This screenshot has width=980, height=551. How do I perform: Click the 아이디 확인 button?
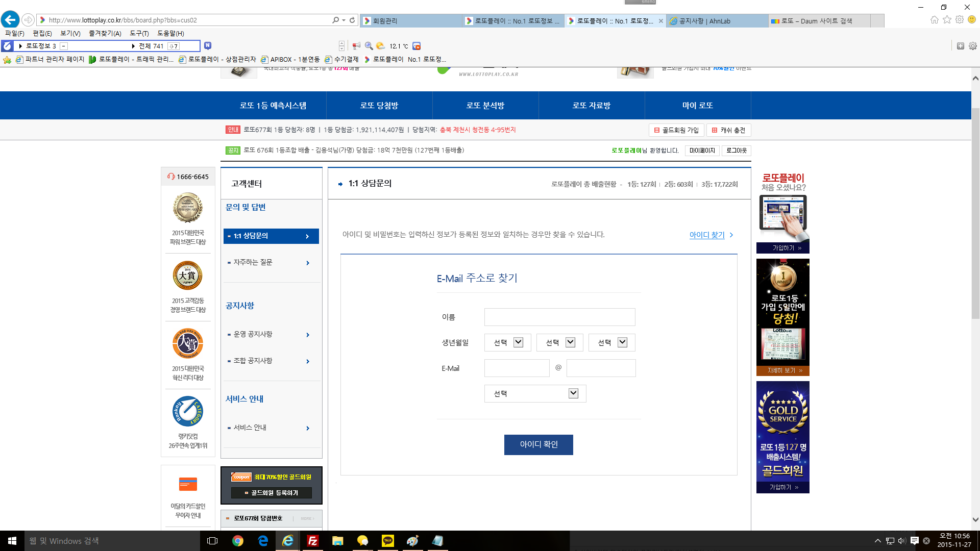(x=538, y=444)
